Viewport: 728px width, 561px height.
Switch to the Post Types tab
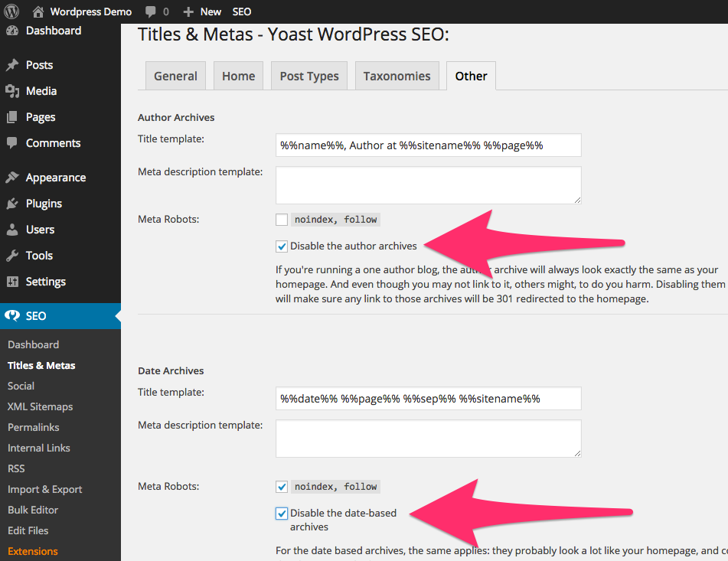coord(309,76)
